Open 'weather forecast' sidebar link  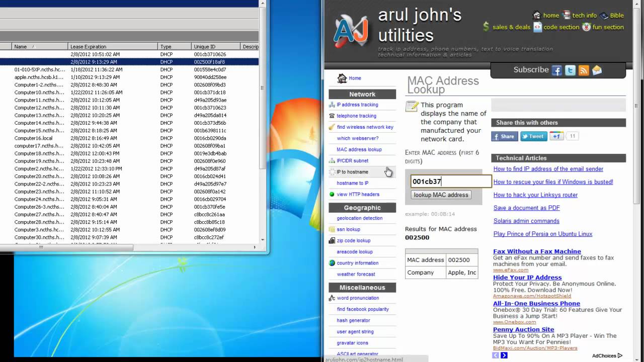click(x=356, y=274)
